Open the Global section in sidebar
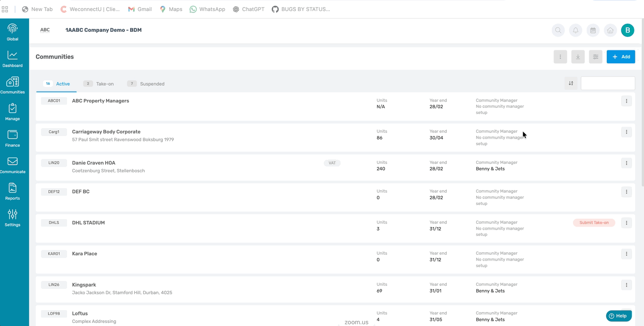Screen dimensions: 644x326 tap(12, 33)
